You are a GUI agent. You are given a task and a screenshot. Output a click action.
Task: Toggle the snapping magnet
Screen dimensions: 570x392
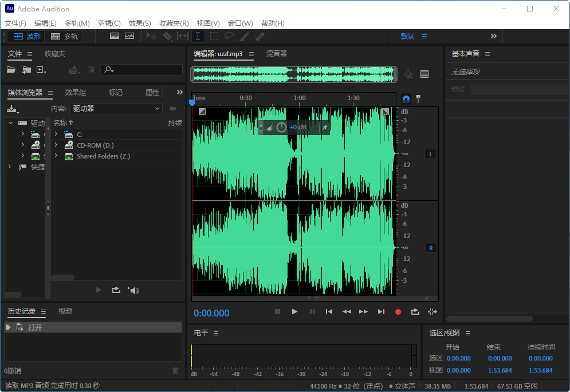(x=406, y=98)
